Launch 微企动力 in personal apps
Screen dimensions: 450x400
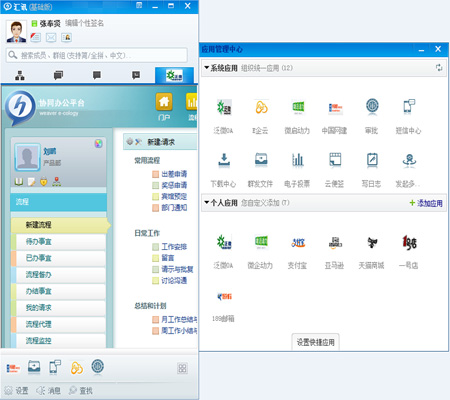tap(261, 242)
